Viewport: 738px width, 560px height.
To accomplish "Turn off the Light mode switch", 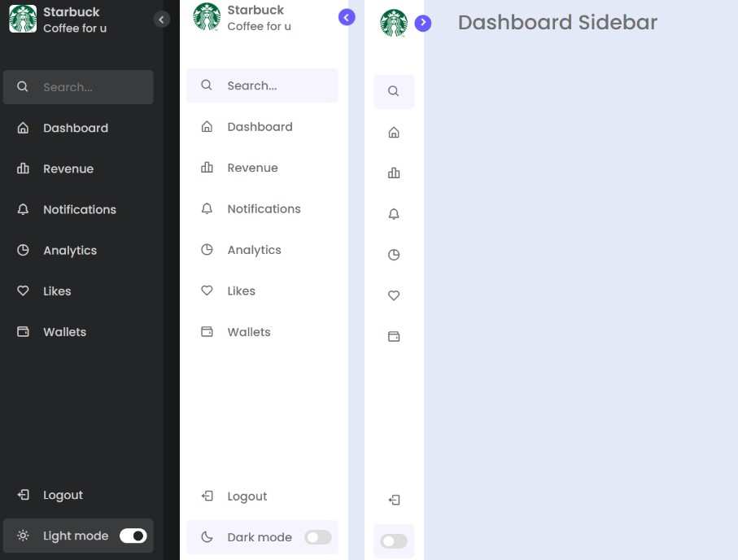I will pyautogui.click(x=133, y=536).
